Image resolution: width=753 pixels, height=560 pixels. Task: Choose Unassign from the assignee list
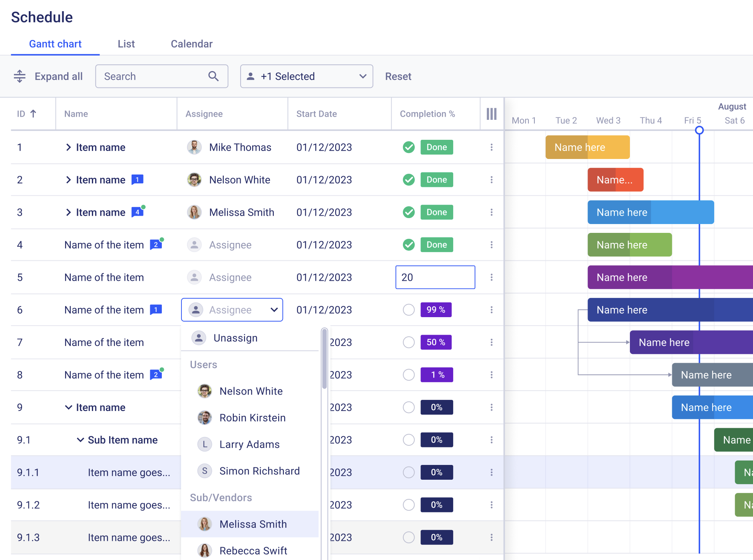point(250,338)
